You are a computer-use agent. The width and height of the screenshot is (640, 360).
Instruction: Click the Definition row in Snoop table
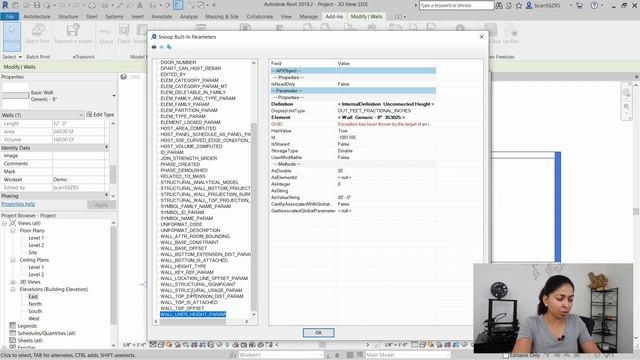click(353, 104)
